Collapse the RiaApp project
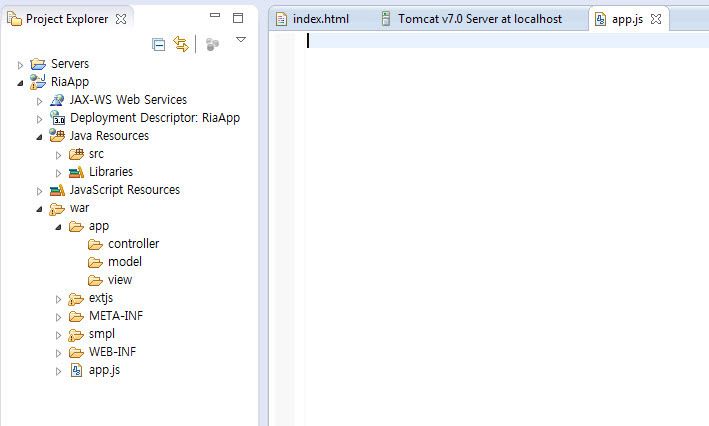 tap(20, 83)
